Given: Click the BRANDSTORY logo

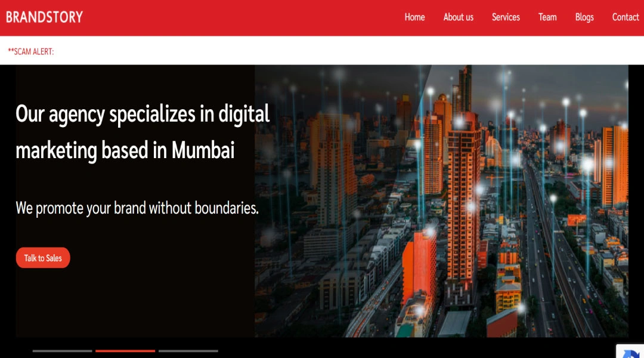Looking at the screenshot, I should coord(44,17).
